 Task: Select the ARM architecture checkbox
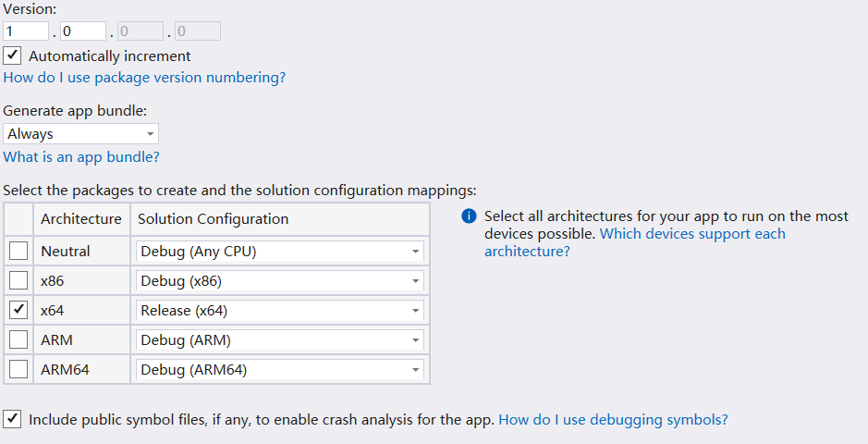coord(18,339)
